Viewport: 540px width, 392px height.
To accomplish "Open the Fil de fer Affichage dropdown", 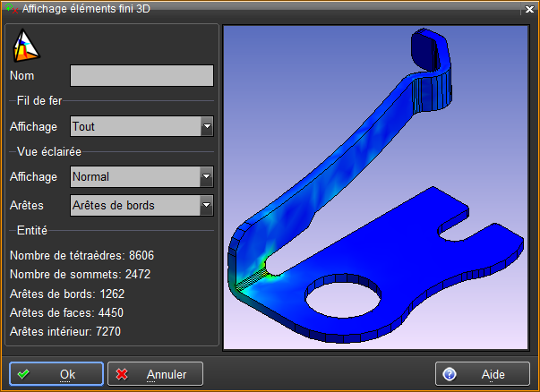I will [x=141, y=126].
